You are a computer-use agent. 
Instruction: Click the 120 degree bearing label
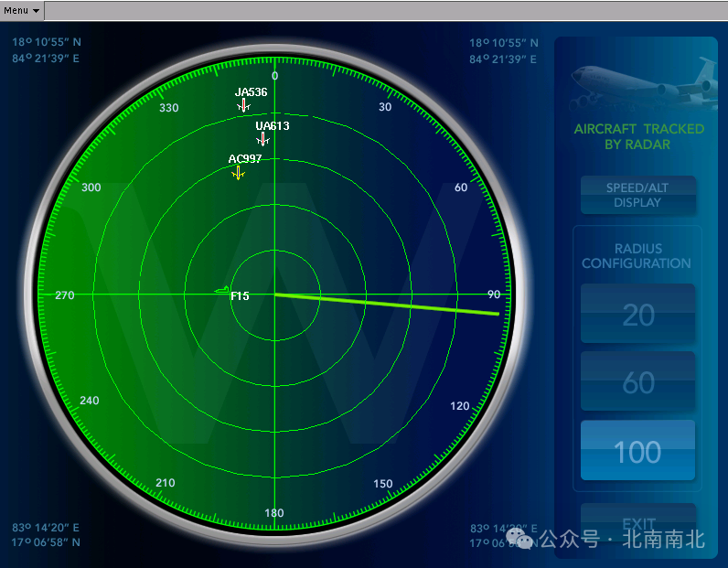point(460,406)
